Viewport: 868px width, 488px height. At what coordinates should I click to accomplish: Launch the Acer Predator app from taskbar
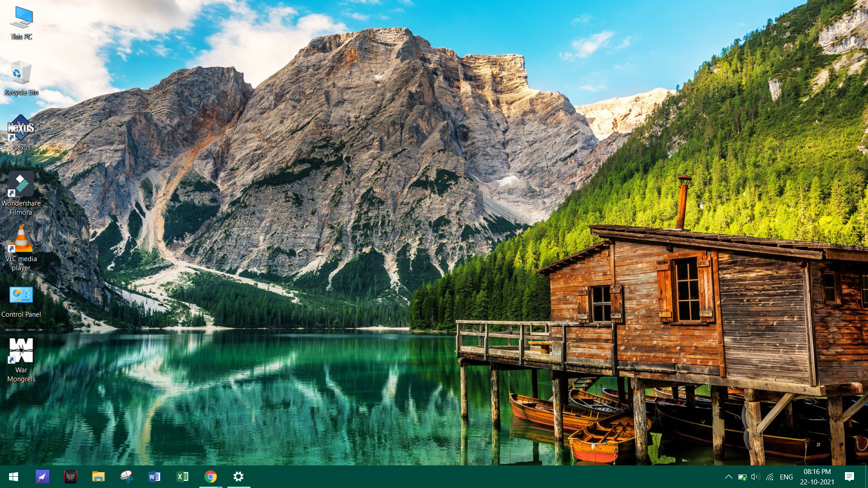coord(70,477)
